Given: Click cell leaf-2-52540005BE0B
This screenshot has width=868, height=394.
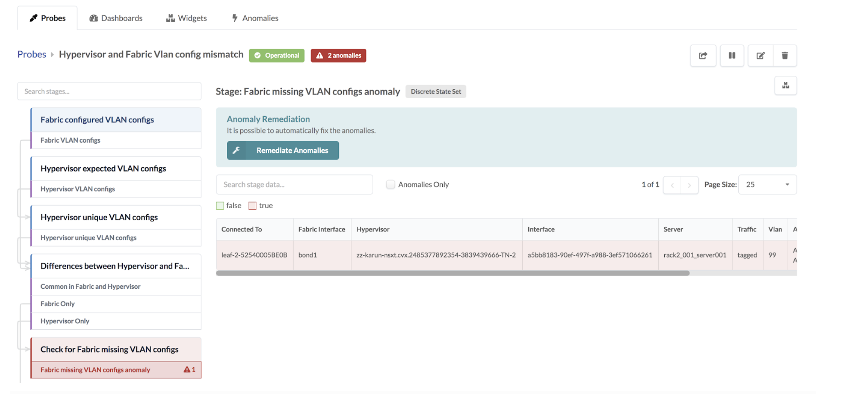Looking at the screenshot, I should point(254,255).
